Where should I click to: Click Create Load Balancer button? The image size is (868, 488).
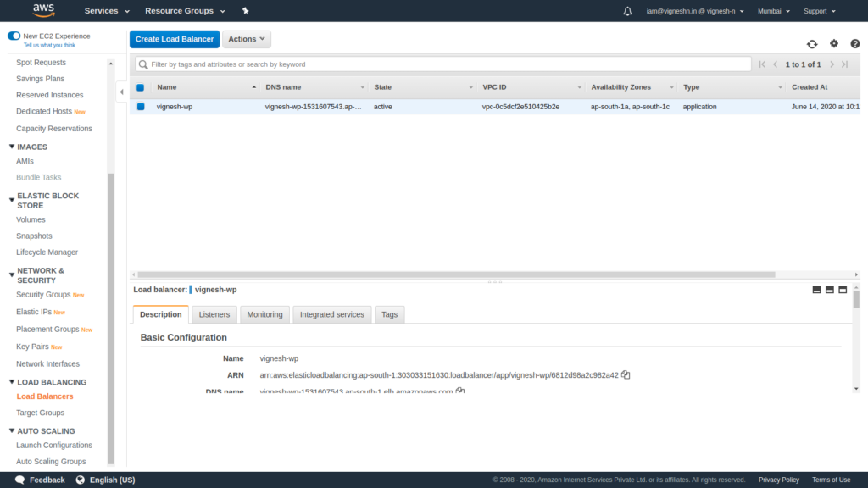point(175,39)
